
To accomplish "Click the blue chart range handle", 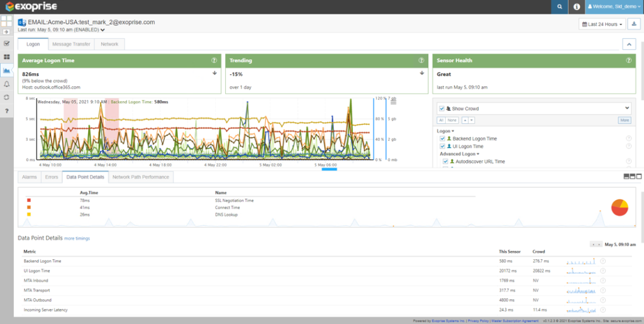I will click(x=329, y=169).
